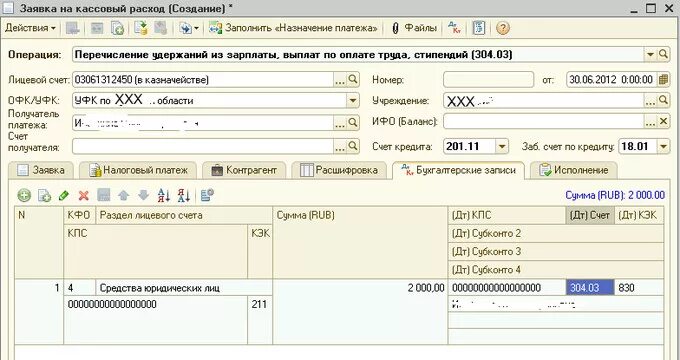Open the Файлы attachments button
The image size is (680, 360).
click(414, 28)
